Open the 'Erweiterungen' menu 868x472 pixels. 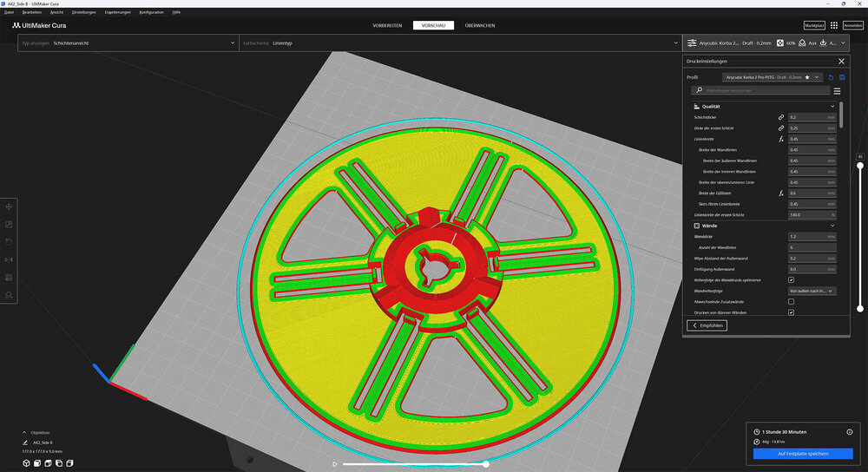(117, 12)
